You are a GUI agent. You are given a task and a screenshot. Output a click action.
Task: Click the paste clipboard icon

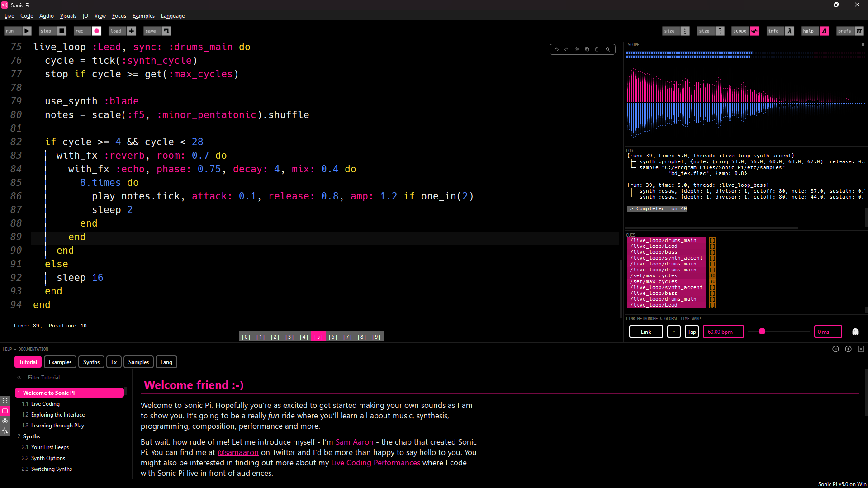[597, 49]
